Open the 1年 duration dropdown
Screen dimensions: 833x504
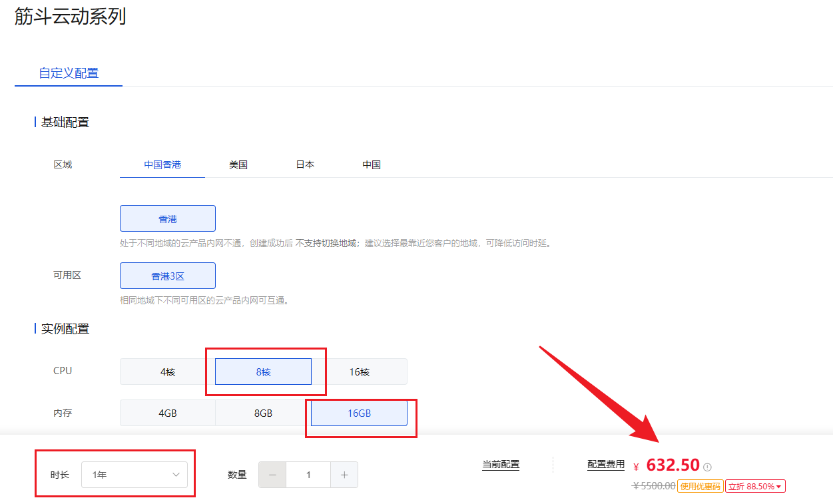135,475
